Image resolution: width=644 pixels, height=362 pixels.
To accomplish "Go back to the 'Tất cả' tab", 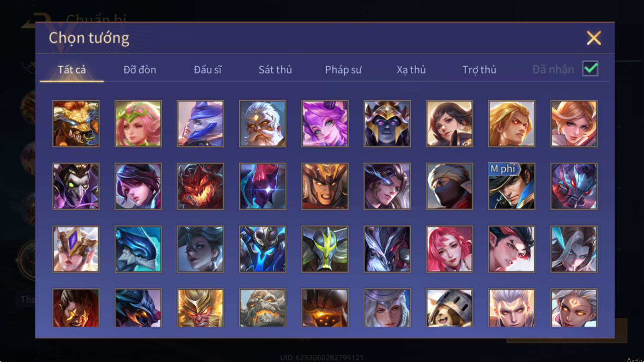I will point(72,69).
